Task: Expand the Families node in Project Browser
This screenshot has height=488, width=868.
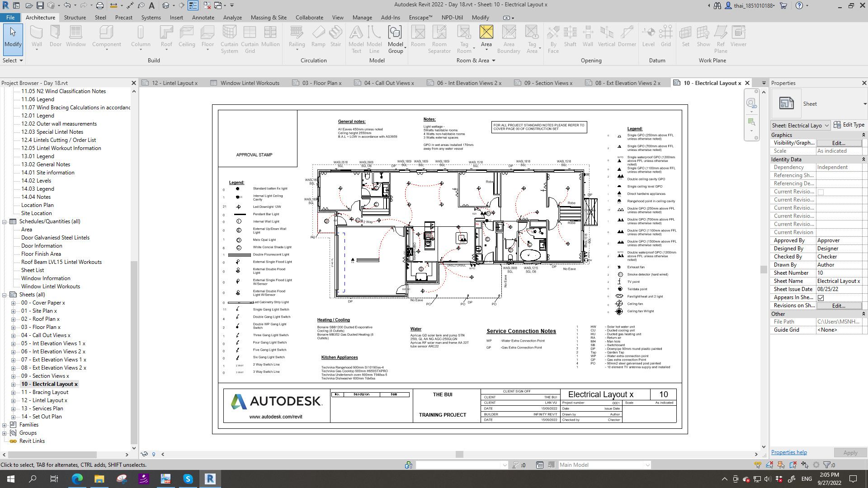Action: [5, 425]
